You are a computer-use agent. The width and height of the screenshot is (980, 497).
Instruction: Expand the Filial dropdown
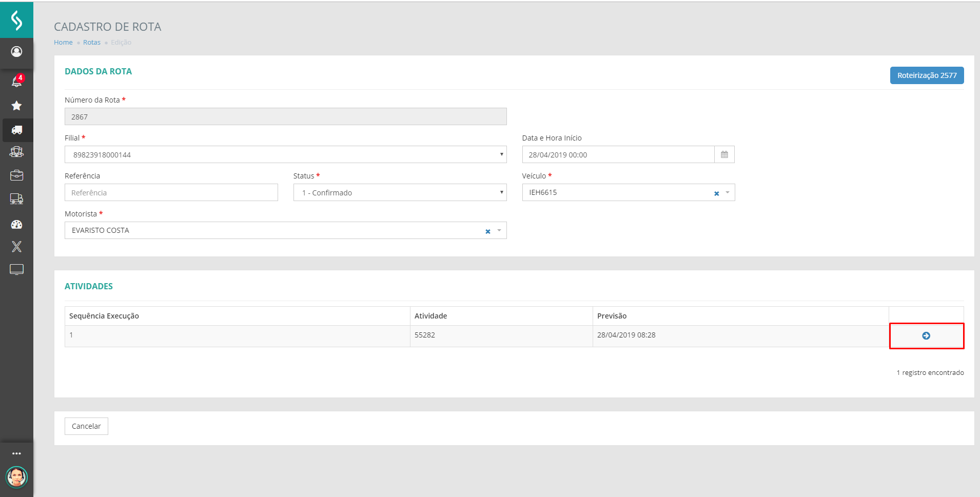(501, 154)
